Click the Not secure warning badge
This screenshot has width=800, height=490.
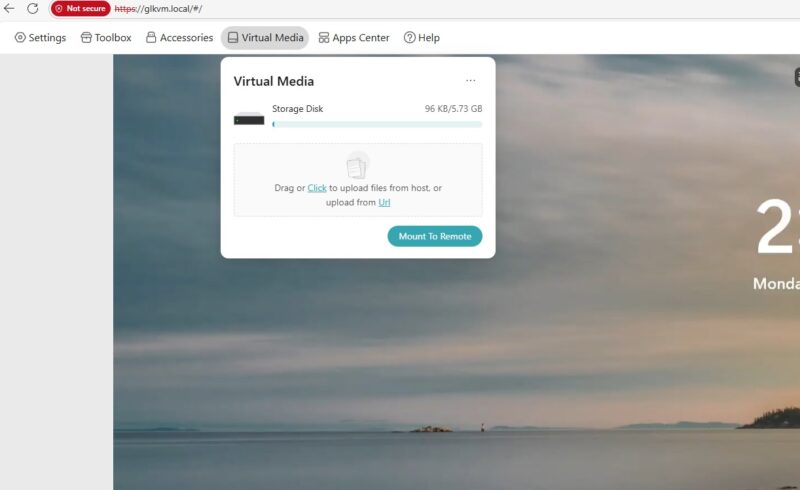pyautogui.click(x=81, y=9)
